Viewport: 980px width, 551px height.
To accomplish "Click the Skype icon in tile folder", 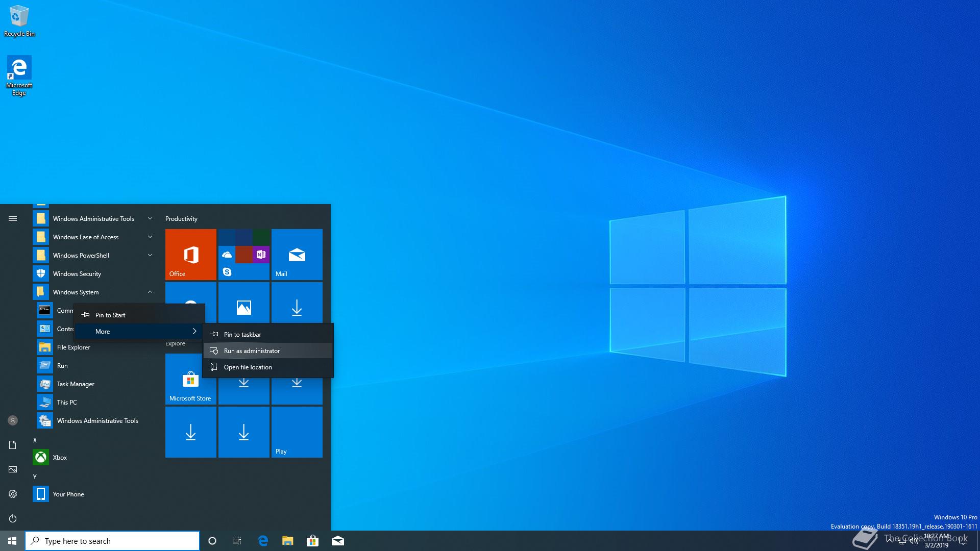I will (x=227, y=272).
